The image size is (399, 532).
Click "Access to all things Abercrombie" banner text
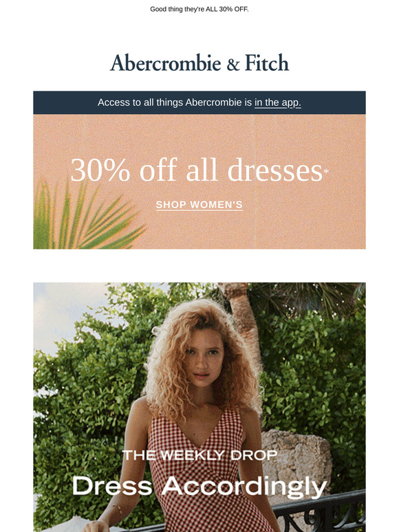tap(175, 102)
